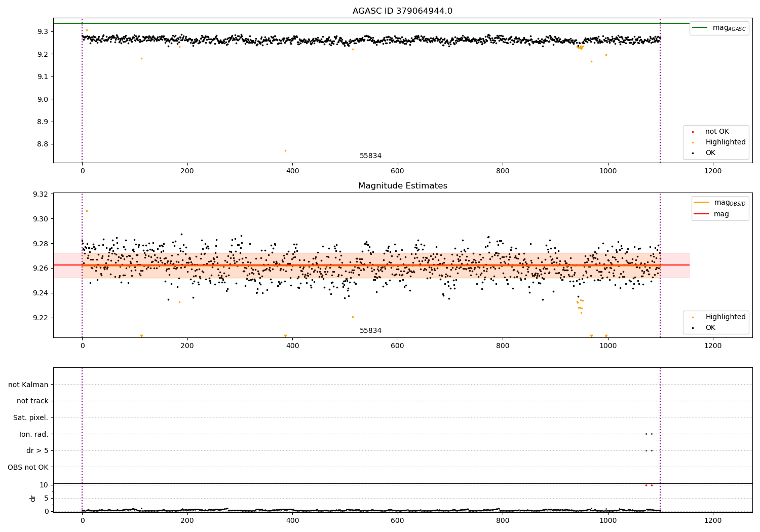The width and height of the screenshot is (760, 532).
Task: Click the red 'mag' legend entry
Action: point(711,214)
